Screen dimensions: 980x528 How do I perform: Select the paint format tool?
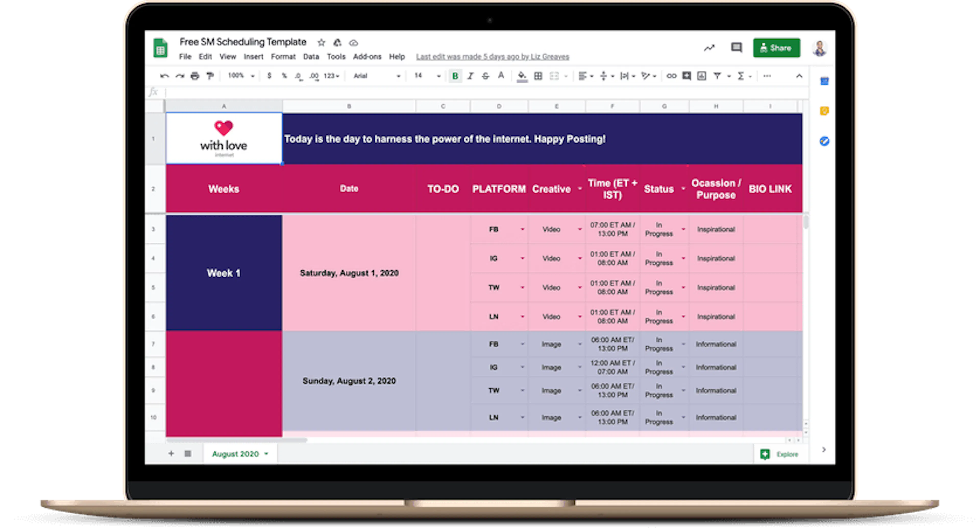[x=210, y=75]
